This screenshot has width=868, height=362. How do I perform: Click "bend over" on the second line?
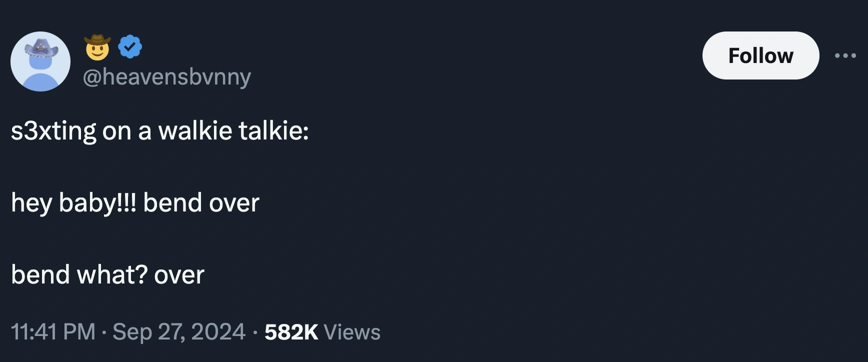tap(201, 203)
